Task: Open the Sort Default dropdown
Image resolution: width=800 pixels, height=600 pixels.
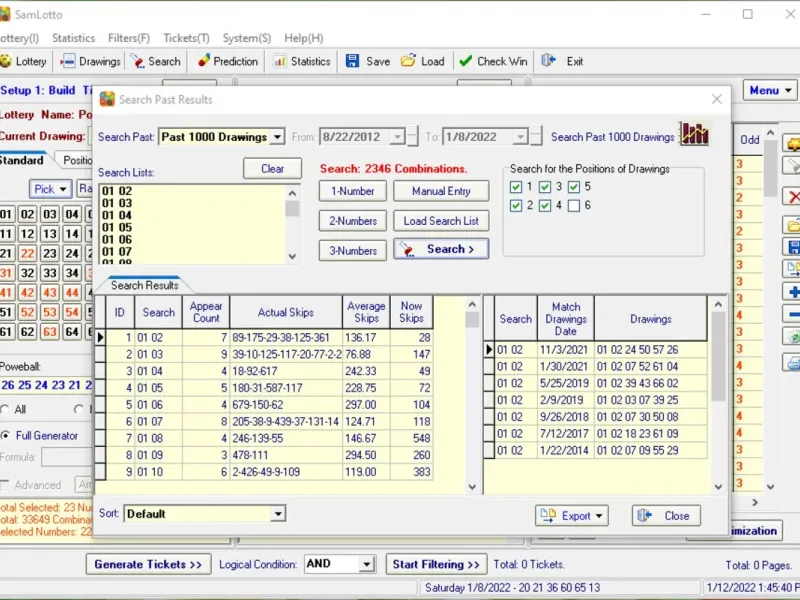Action: click(x=278, y=514)
